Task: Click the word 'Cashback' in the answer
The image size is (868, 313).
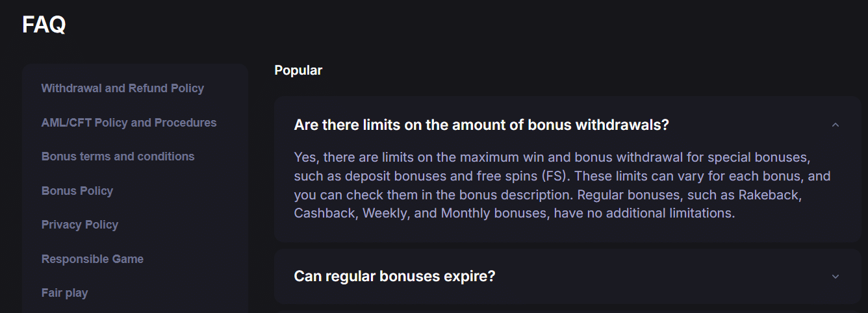Action: click(x=324, y=213)
